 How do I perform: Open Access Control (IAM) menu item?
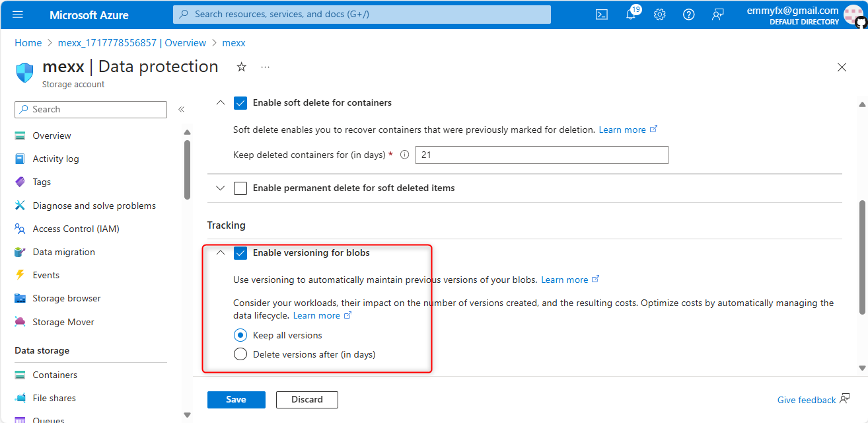[76, 229]
